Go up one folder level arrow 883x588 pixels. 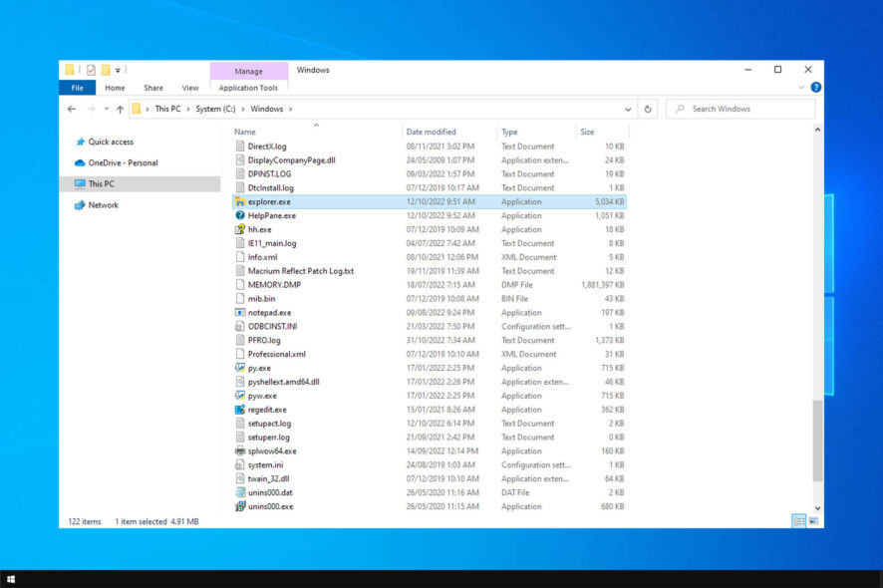pyautogui.click(x=120, y=110)
